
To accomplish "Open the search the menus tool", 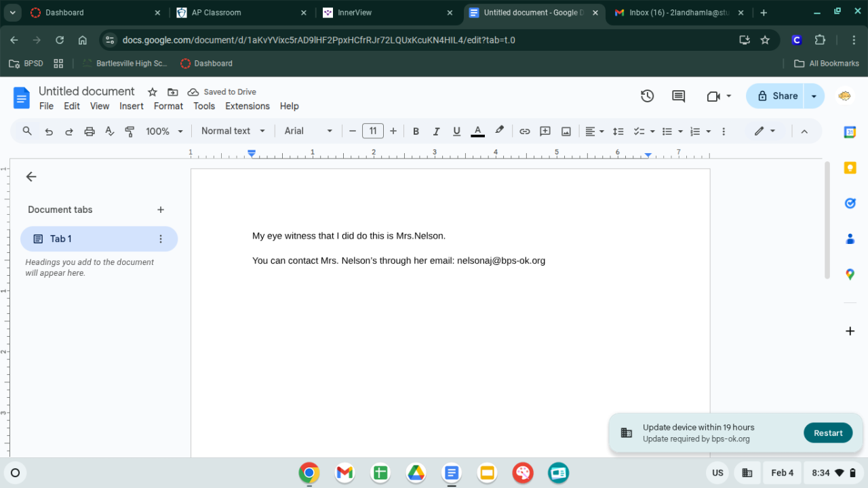I will [x=27, y=131].
